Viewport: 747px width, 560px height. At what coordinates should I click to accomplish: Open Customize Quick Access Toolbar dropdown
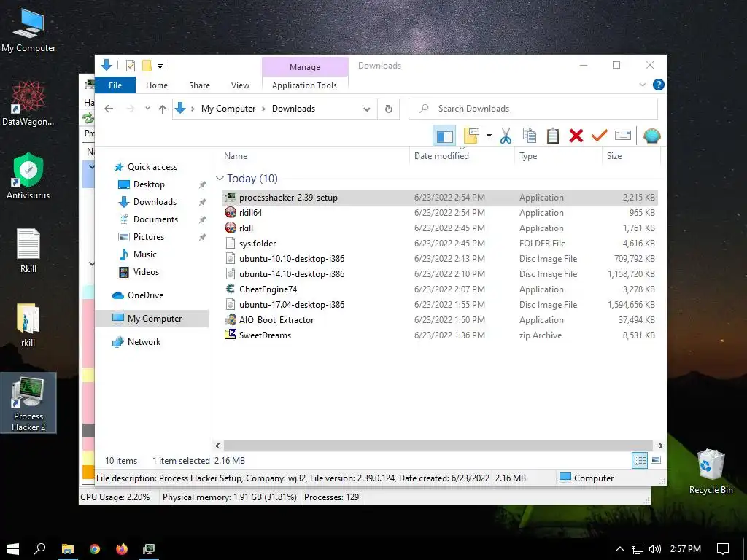point(160,66)
